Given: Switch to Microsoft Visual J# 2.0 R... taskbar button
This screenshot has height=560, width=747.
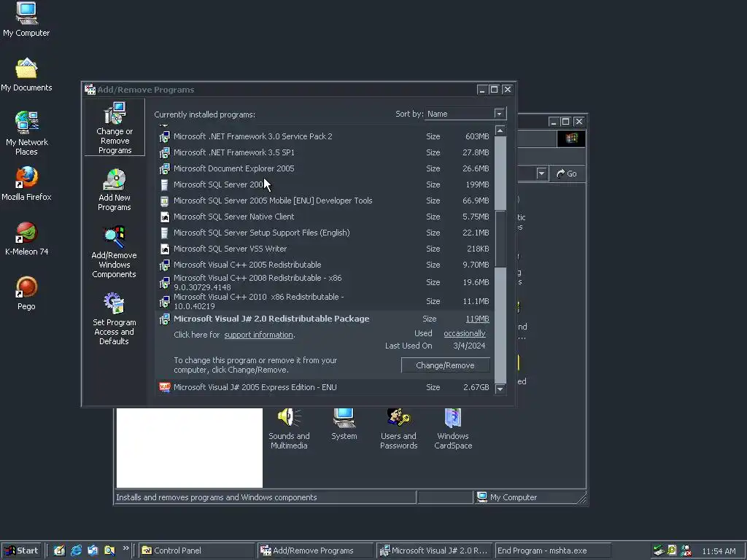Looking at the screenshot, I should (x=434, y=551).
